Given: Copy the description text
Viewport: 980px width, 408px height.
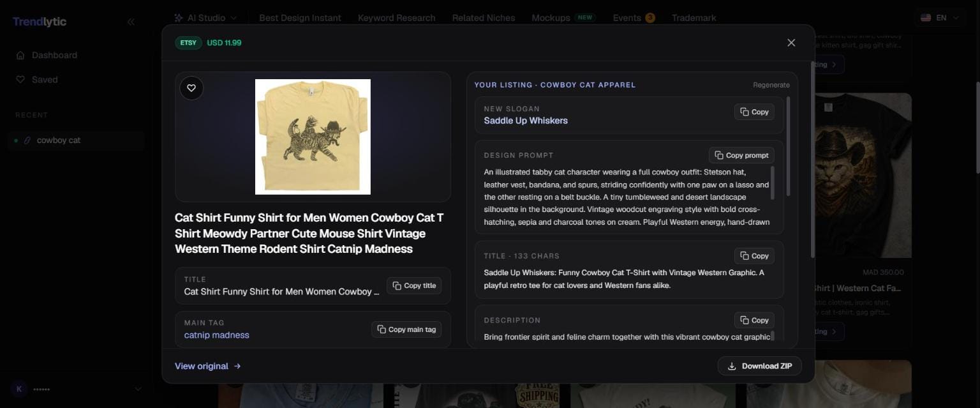Looking at the screenshot, I should (754, 321).
